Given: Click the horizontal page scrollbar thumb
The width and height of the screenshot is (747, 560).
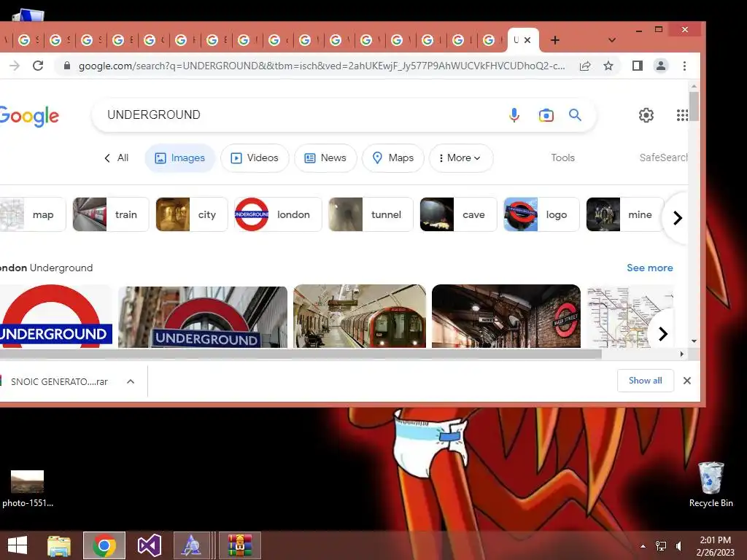Looking at the screenshot, I should tap(301, 354).
